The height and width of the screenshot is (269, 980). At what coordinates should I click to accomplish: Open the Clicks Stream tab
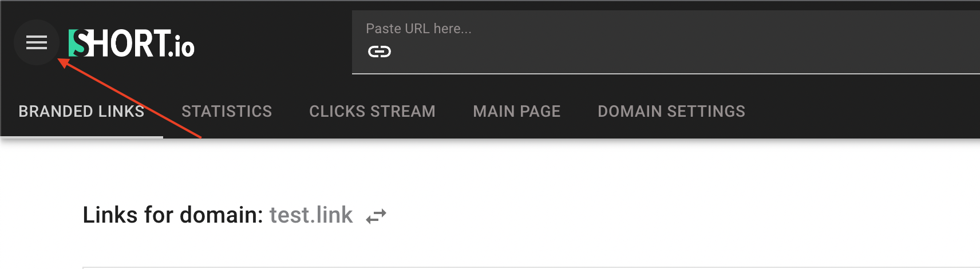372,111
